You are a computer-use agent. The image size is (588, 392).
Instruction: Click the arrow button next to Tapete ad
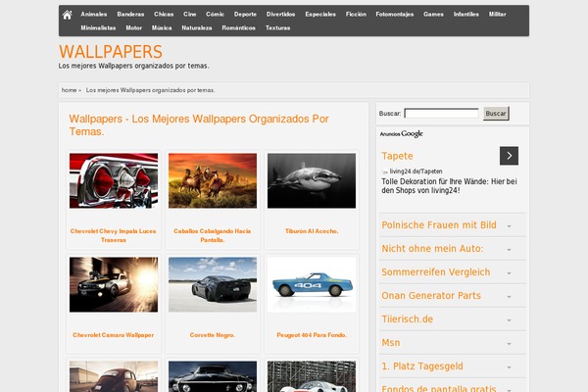pyautogui.click(x=509, y=156)
